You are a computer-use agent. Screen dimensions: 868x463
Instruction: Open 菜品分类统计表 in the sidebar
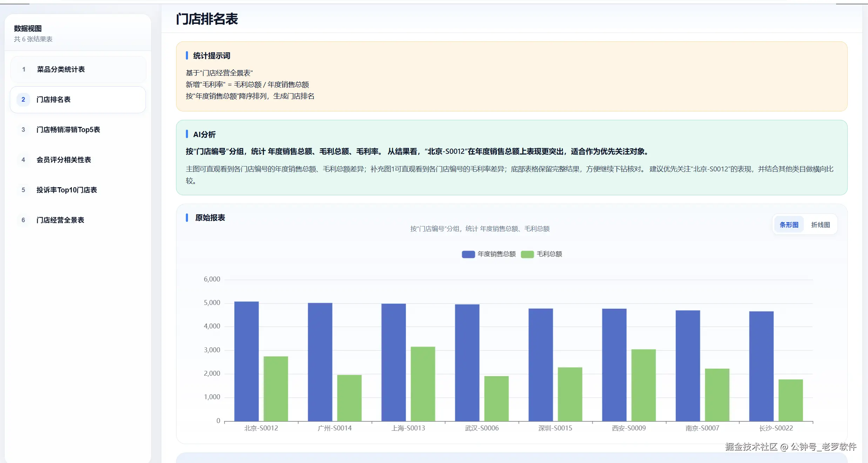click(78, 69)
